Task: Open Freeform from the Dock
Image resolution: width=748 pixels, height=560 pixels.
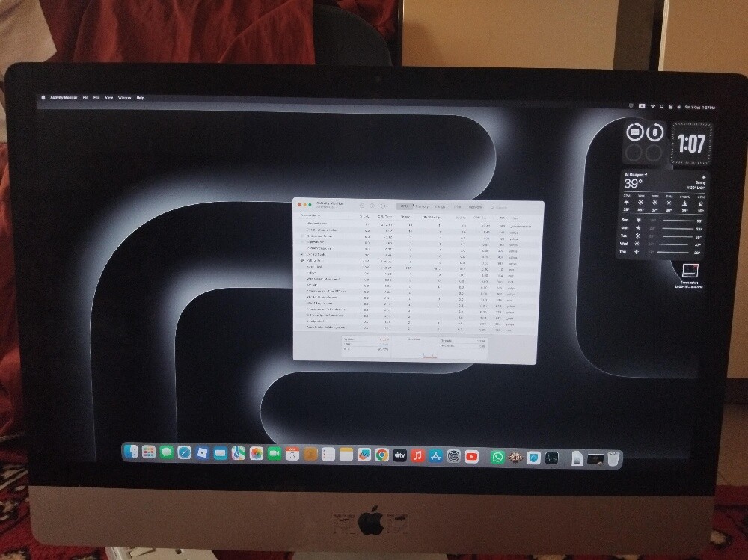Action: [364, 455]
